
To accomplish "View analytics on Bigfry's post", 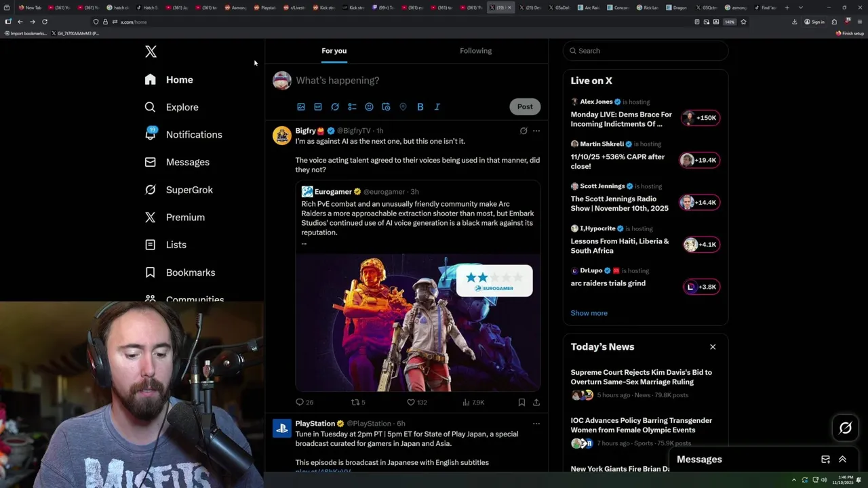I will (x=473, y=402).
